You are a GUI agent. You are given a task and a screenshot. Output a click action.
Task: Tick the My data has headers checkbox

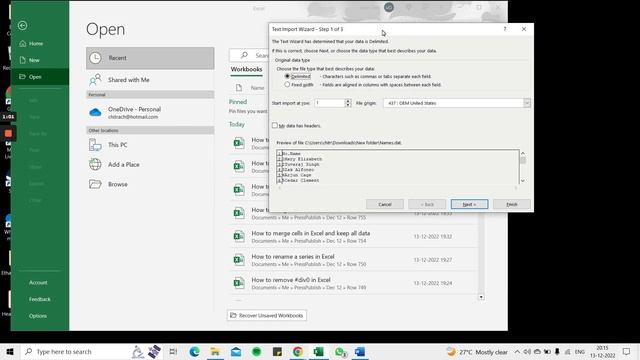click(275, 125)
